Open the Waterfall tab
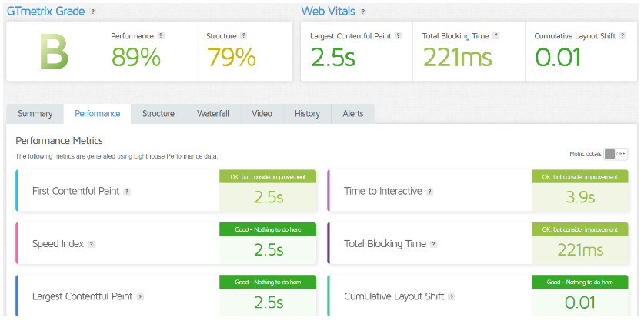 [x=213, y=114]
